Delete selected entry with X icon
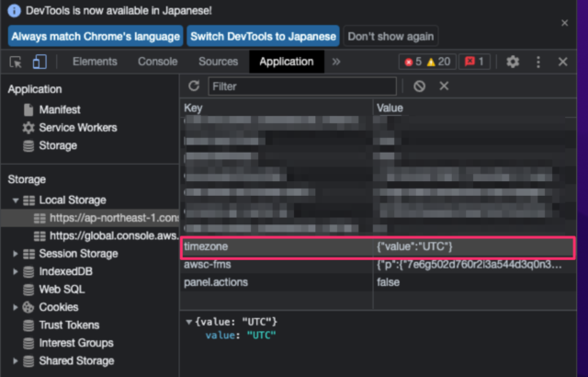Viewport: 588px width, 377px height. (444, 86)
